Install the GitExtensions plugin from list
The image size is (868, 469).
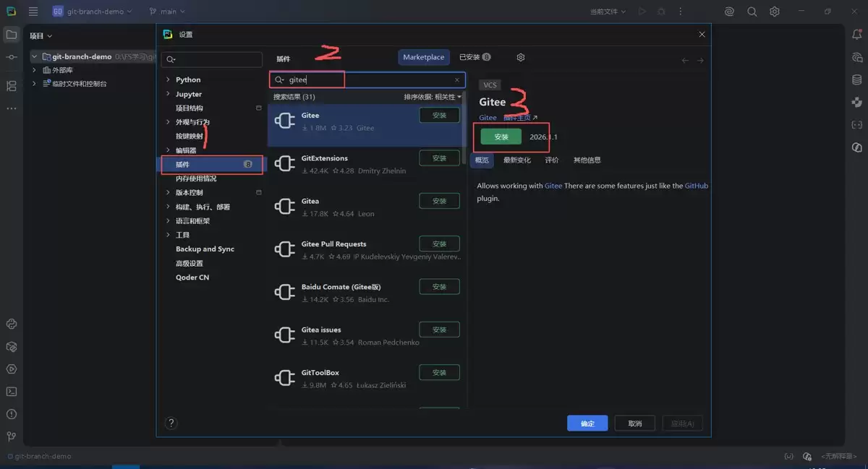(x=439, y=158)
